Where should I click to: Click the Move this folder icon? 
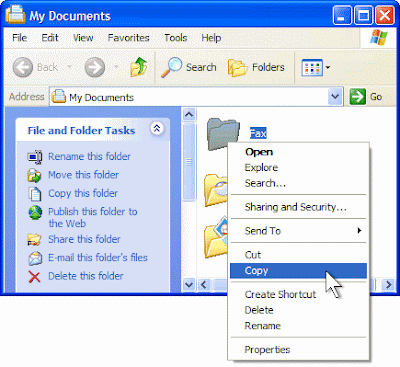tap(35, 175)
